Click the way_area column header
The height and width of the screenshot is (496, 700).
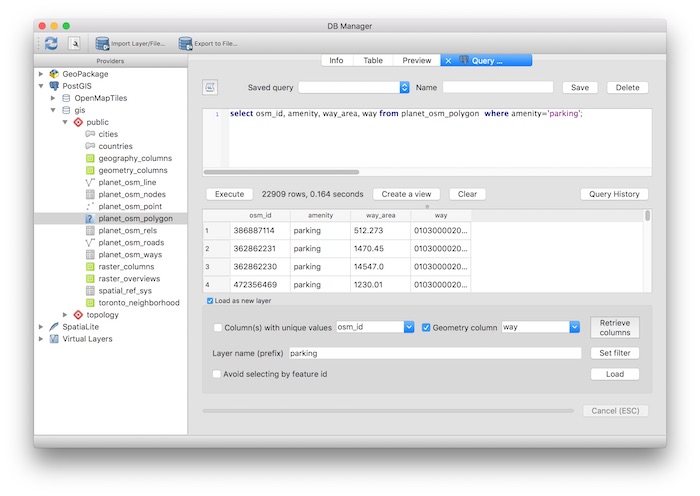(380, 215)
